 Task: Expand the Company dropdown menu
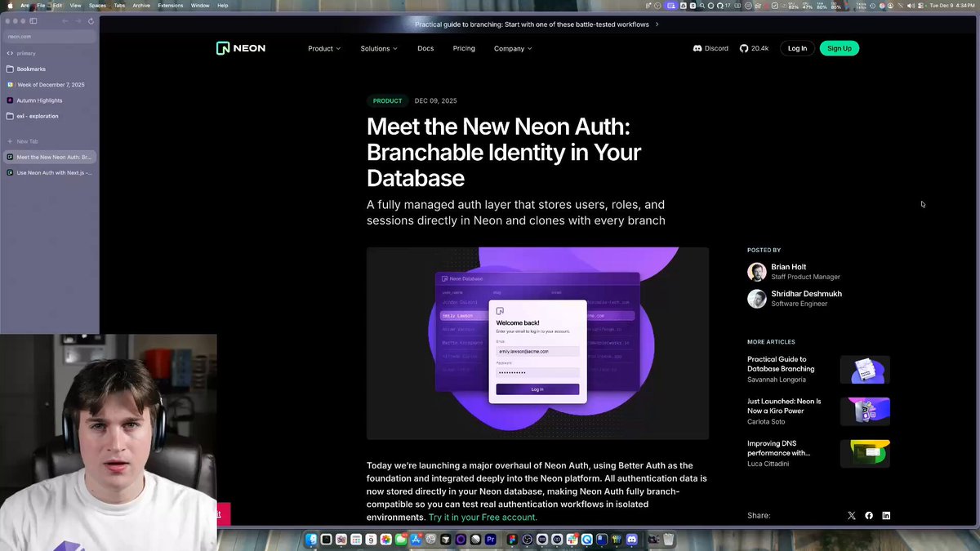[513, 48]
